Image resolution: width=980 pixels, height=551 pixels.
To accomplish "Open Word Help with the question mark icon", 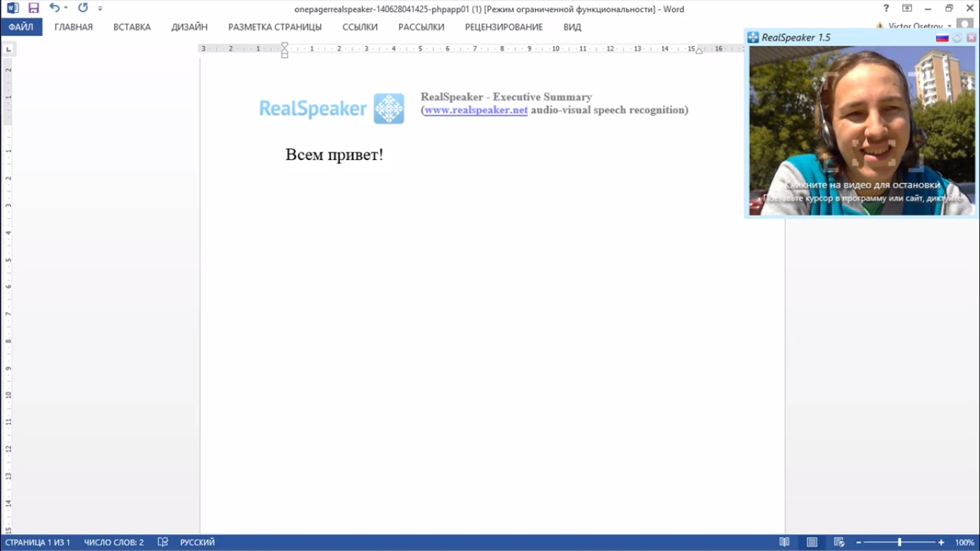I will tap(887, 9).
